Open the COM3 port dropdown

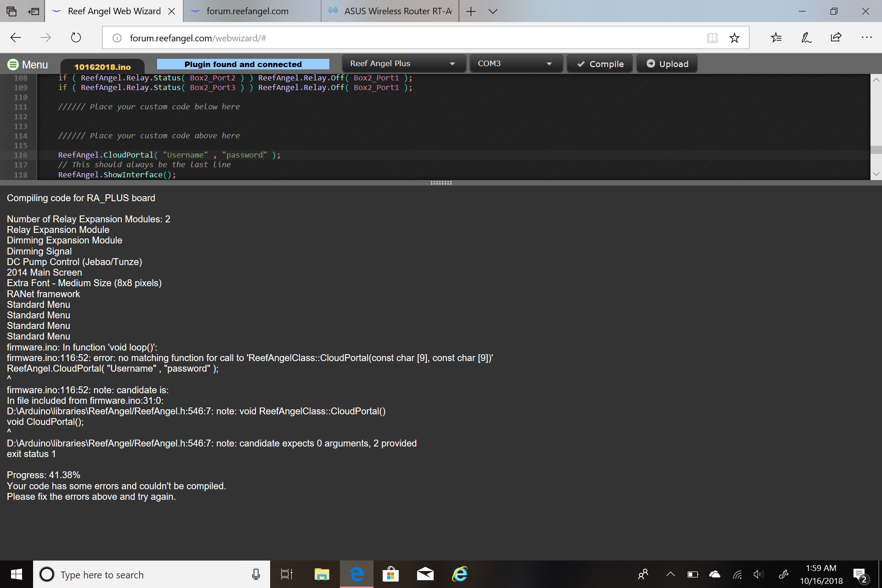tap(516, 63)
